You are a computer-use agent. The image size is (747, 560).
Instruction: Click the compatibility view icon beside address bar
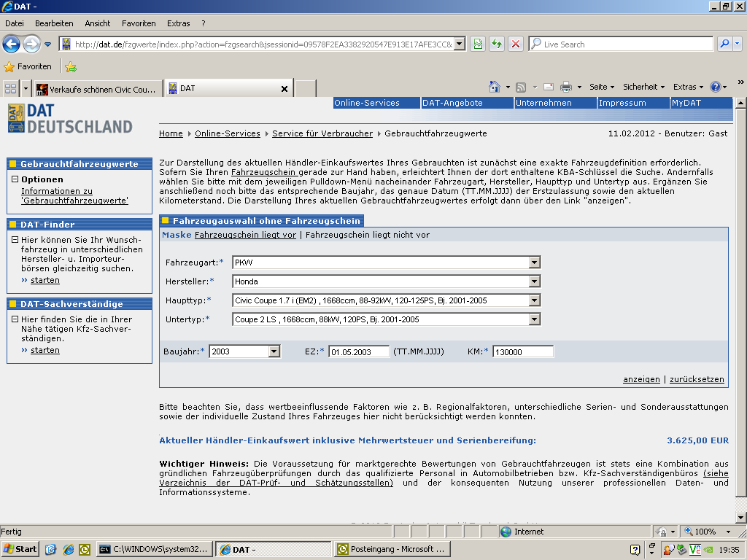pyautogui.click(x=478, y=44)
